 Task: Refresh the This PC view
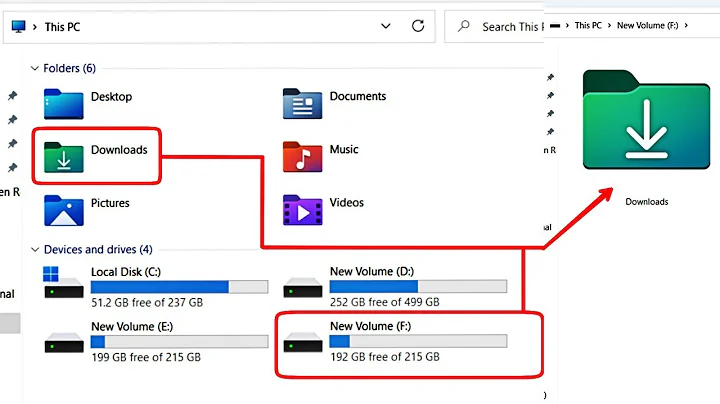pyautogui.click(x=418, y=26)
